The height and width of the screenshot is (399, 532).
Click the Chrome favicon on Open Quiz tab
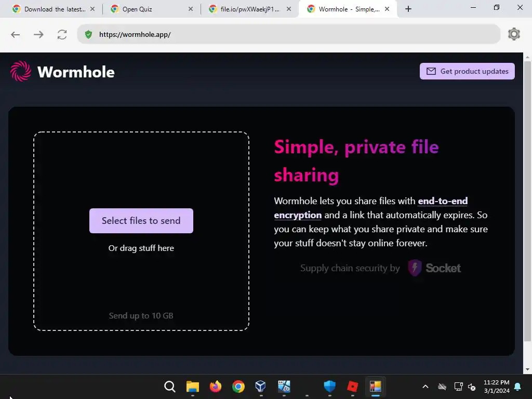coord(115,9)
